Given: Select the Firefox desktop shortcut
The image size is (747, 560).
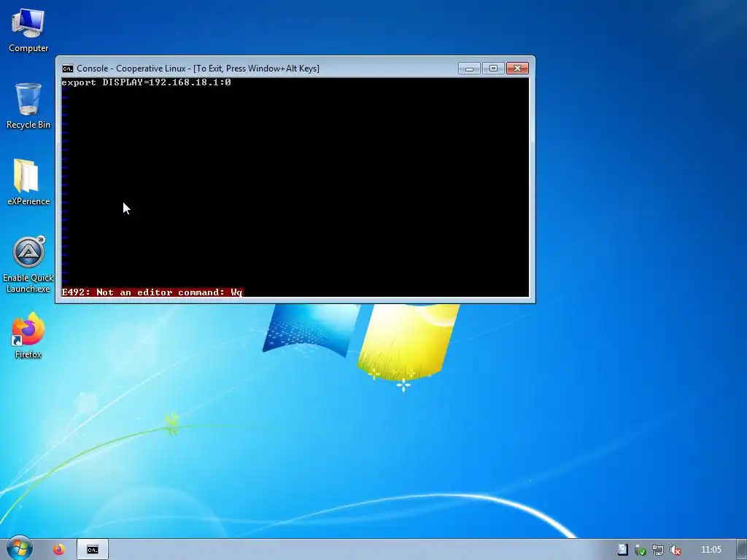Looking at the screenshot, I should [x=28, y=335].
